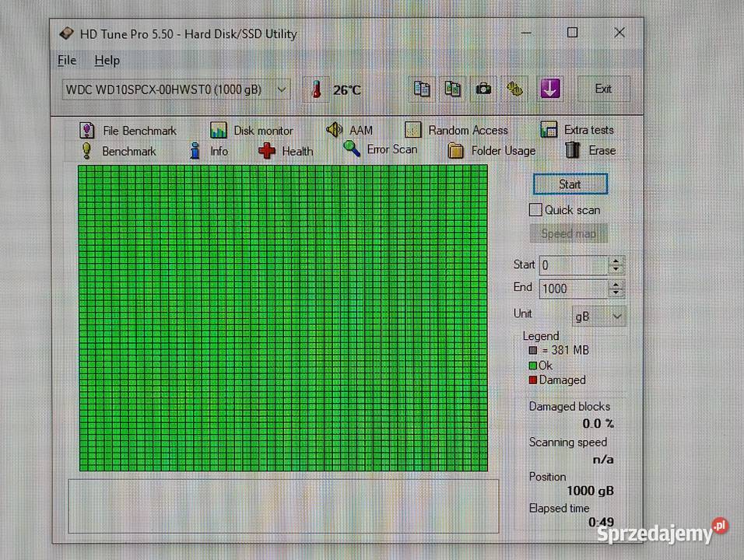The height and width of the screenshot is (560, 744).
Task: Click the n/a scanning speed value
Action: 603,460
